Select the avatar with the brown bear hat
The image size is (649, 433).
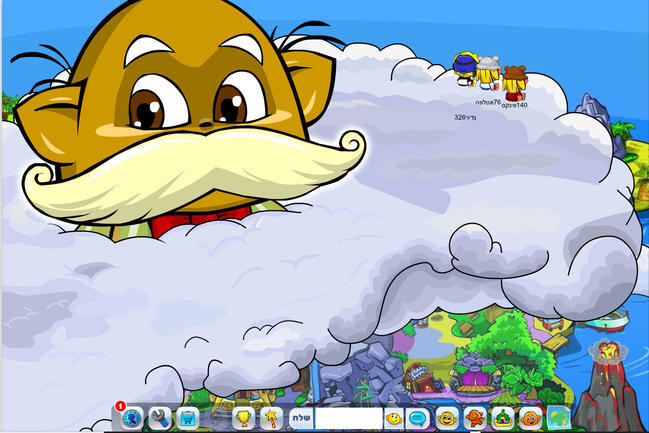click(x=514, y=83)
